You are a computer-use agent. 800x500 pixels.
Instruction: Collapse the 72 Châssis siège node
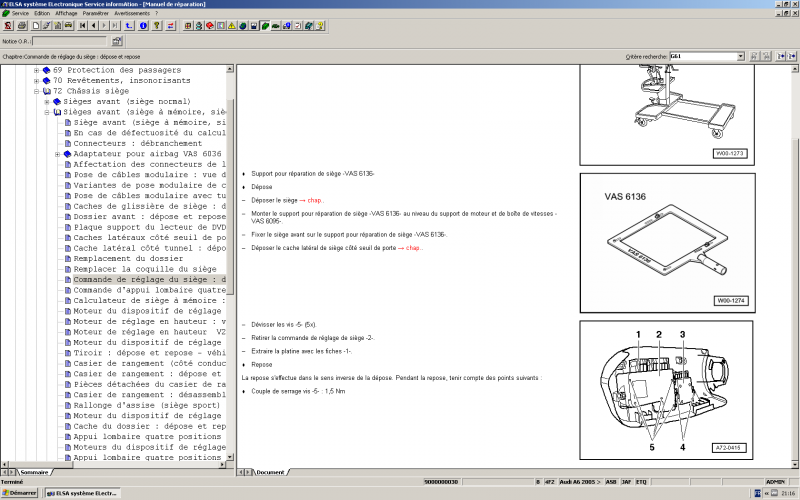37,91
